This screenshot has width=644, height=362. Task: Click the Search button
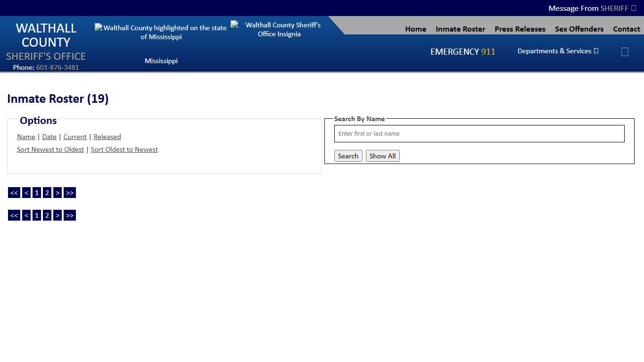point(348,156)
